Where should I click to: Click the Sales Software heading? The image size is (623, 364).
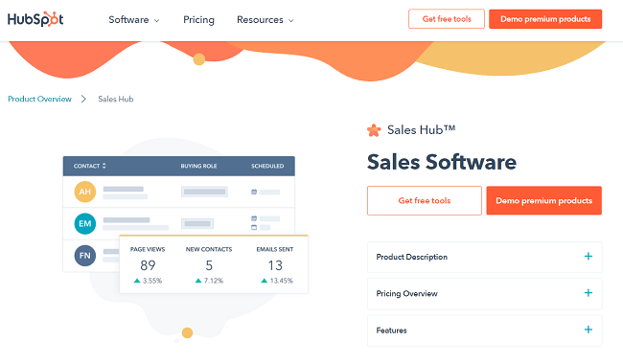coord(442,162)
